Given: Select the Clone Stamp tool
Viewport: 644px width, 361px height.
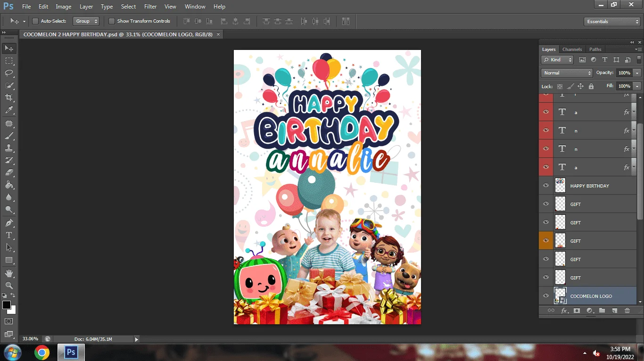Looking at the screenshot, I should click(9, 148).
